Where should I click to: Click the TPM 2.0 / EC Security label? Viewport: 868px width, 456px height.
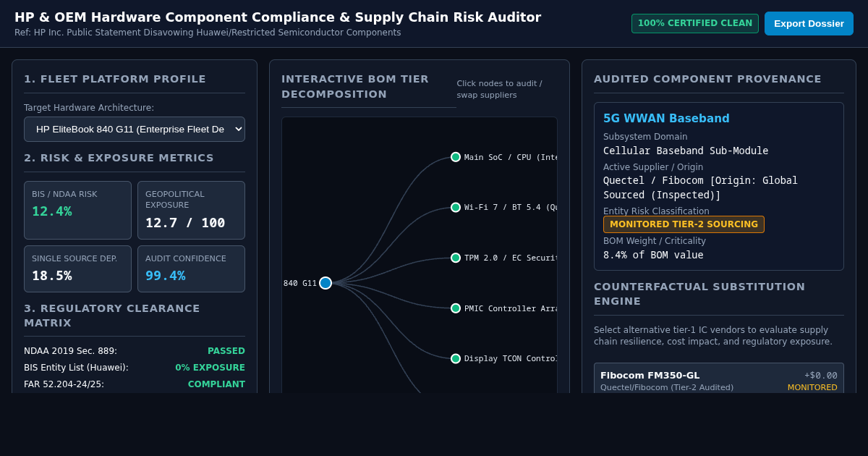[511, 258]
